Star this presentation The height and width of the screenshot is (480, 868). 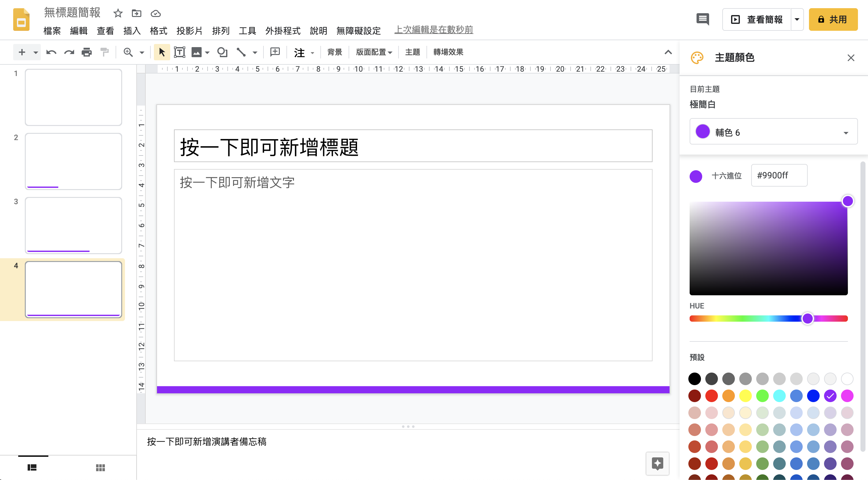click(x=117, y=14)
